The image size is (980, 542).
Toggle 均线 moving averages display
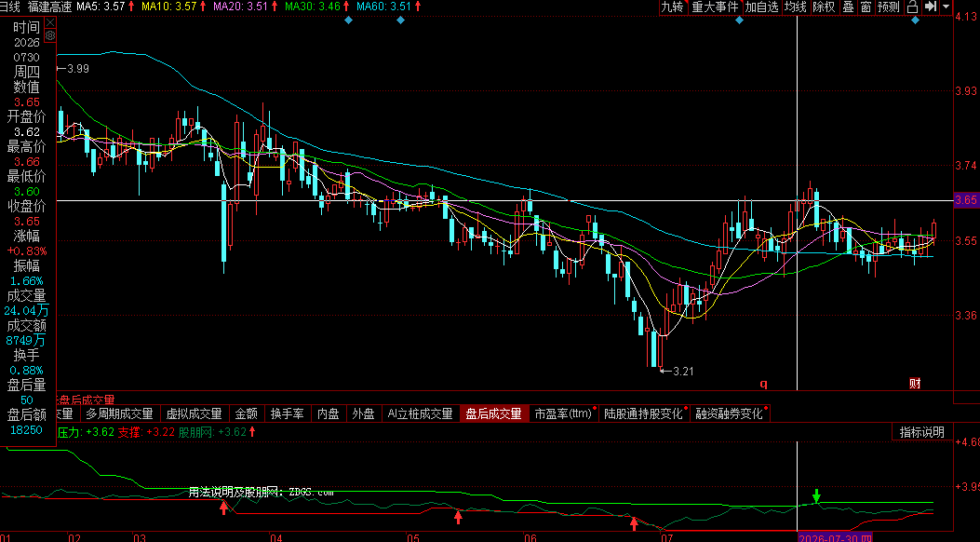point(796,7)
